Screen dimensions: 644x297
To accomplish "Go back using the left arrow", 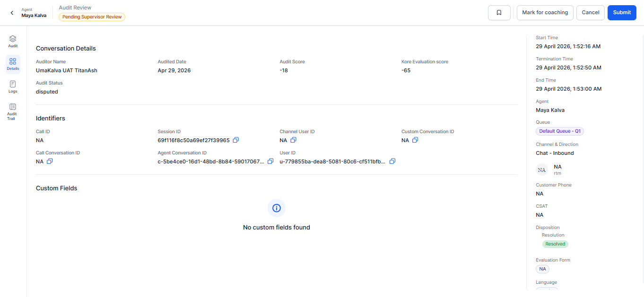I will coord(12,13).
